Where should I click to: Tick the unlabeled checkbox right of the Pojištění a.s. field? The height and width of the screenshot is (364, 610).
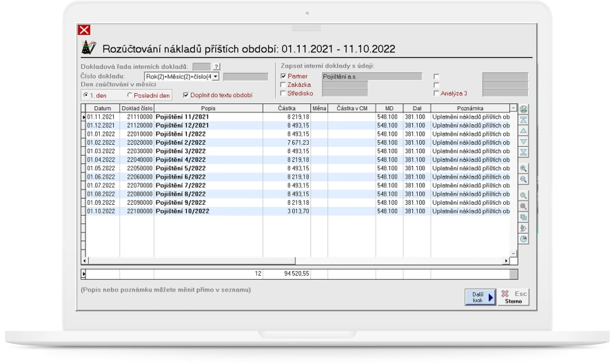[436, 77]
